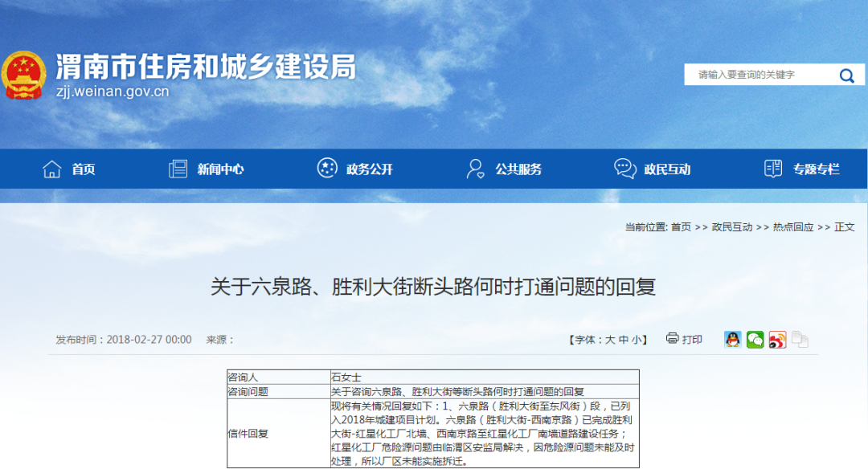Click the national emblem logo
The width and height of the screenshot is (868, 469).
tap(24, 76)
